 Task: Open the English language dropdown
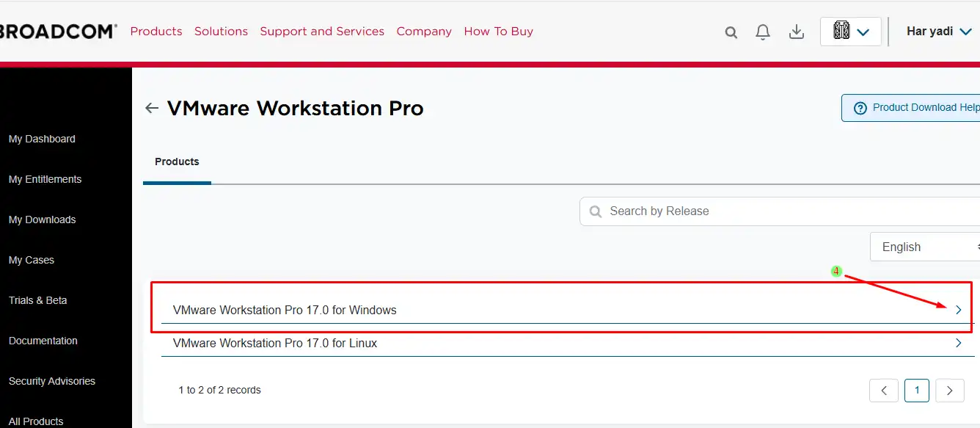click(x=924, y=247)
